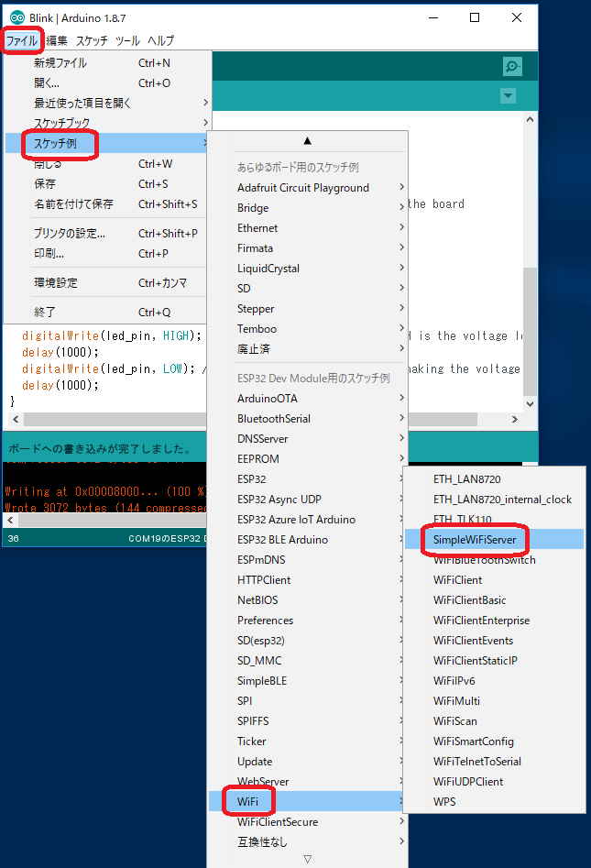Open WiFiTelnetToSerial example sketch
Viewport: 591px width, 868px height.
[494, 762]
